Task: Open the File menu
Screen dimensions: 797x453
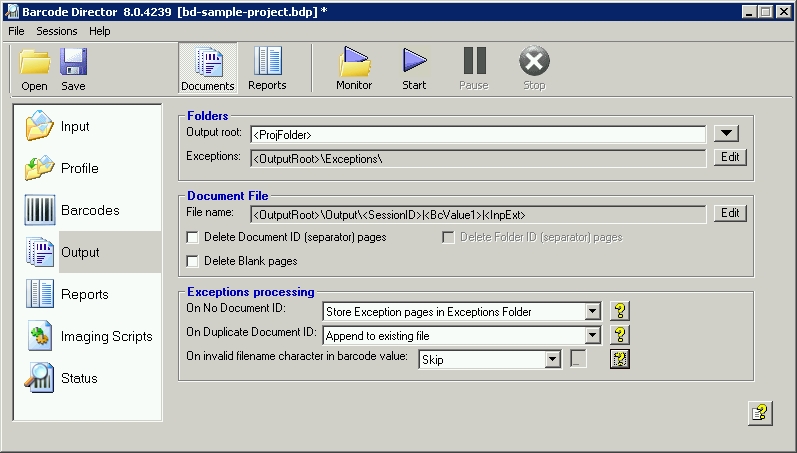Action: 16,31
